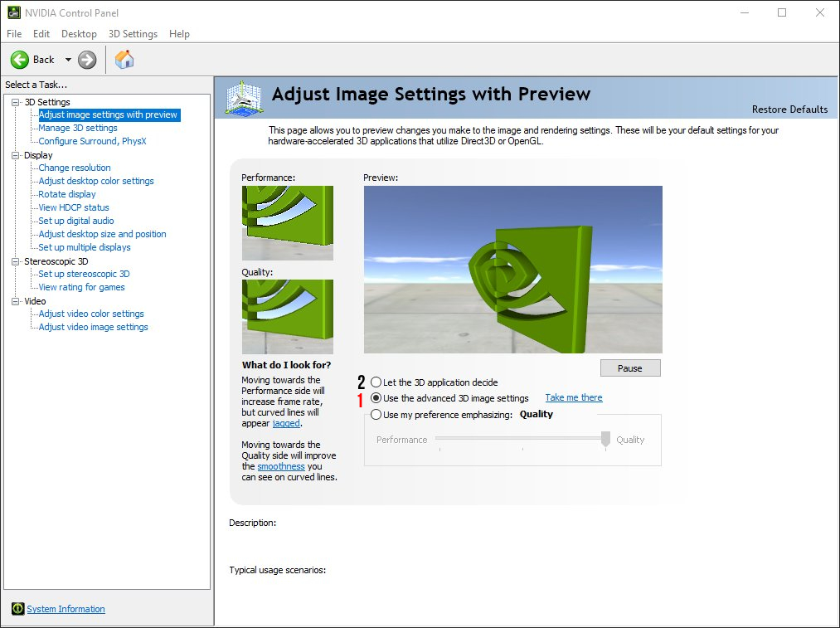Click the NVIDIA title bar logo icon
The image size is (840, 628).
pos(13,13)
